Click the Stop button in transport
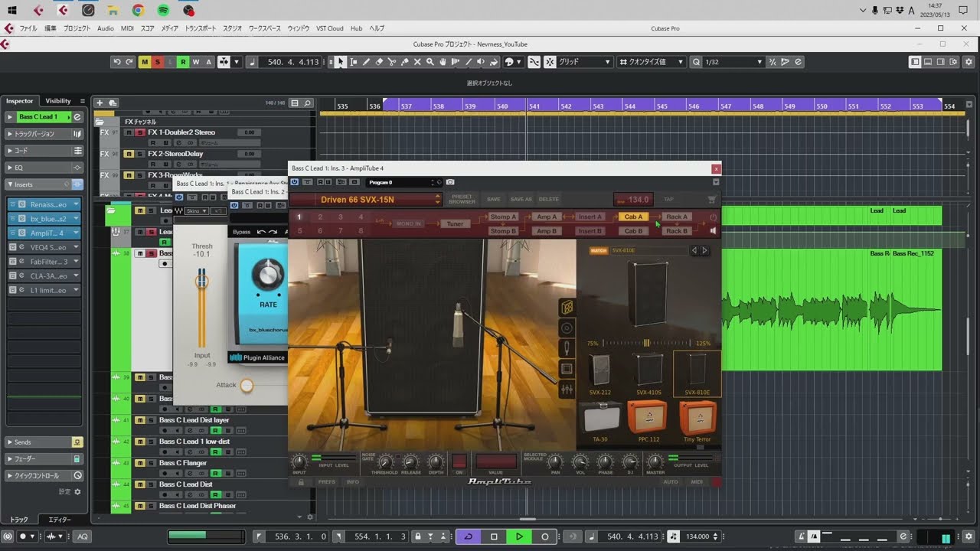 [x=494, y=536]
